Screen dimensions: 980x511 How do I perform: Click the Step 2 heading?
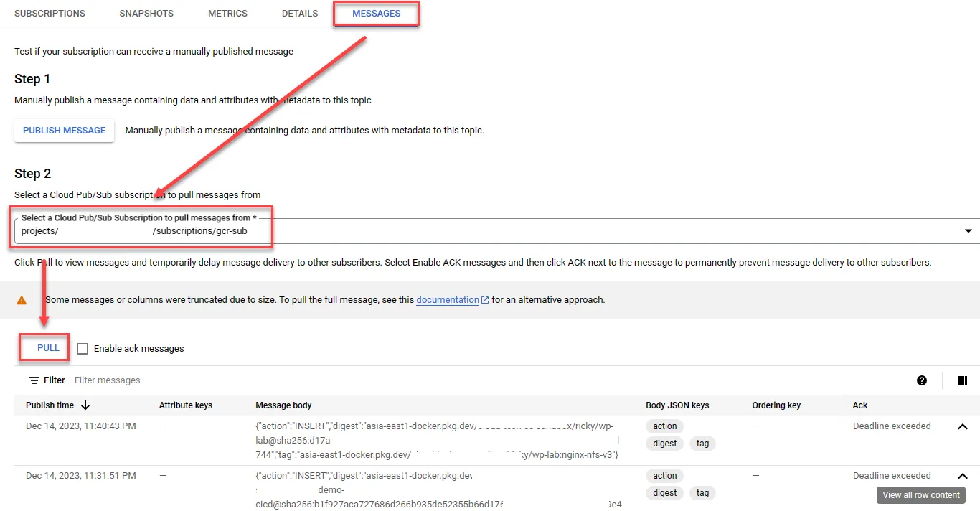coord(33,174)
